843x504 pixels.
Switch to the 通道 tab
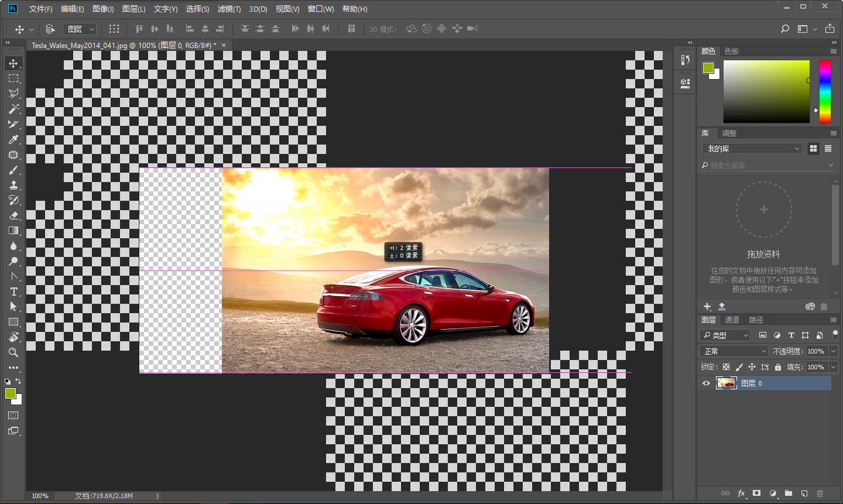(732, 320)
